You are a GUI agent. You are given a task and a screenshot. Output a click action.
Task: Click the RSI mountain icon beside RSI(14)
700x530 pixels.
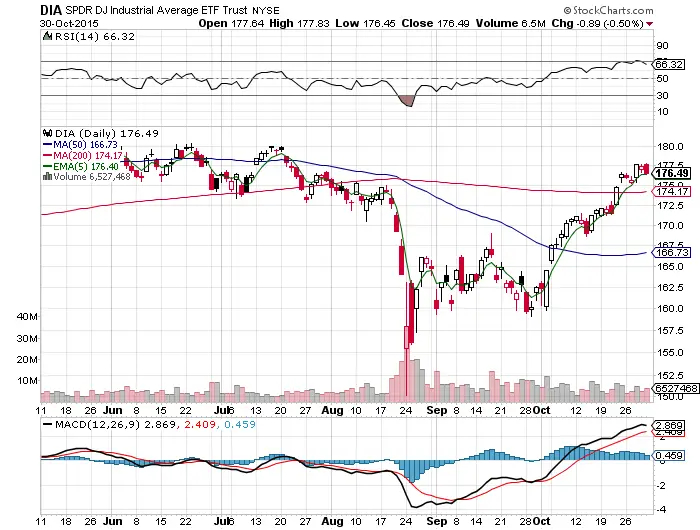point(47,36)
